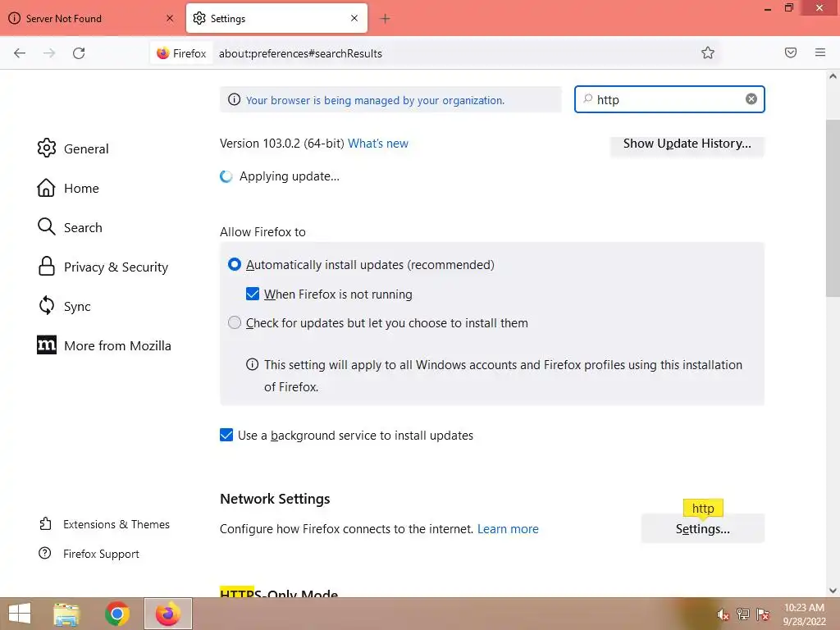Viewport: 840px width, 630px height.
Task: Click the taskbar clock
Action: (x=804, y=614)
